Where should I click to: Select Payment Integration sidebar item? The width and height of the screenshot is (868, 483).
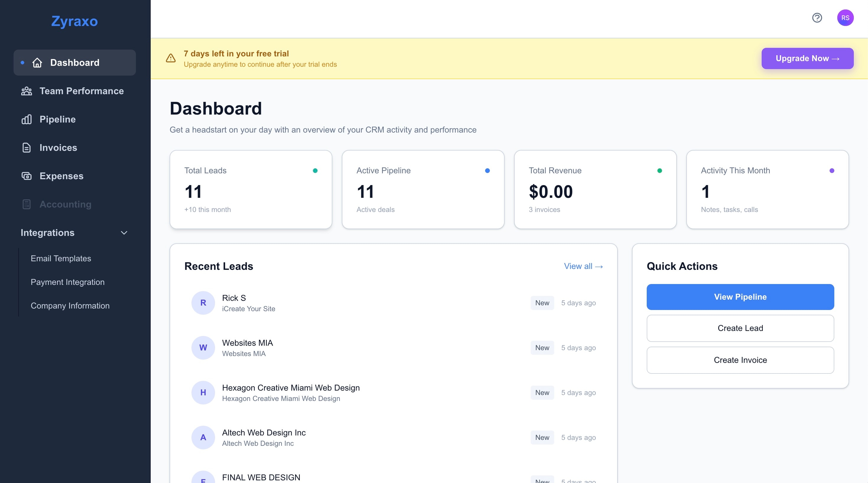point(67,282)
